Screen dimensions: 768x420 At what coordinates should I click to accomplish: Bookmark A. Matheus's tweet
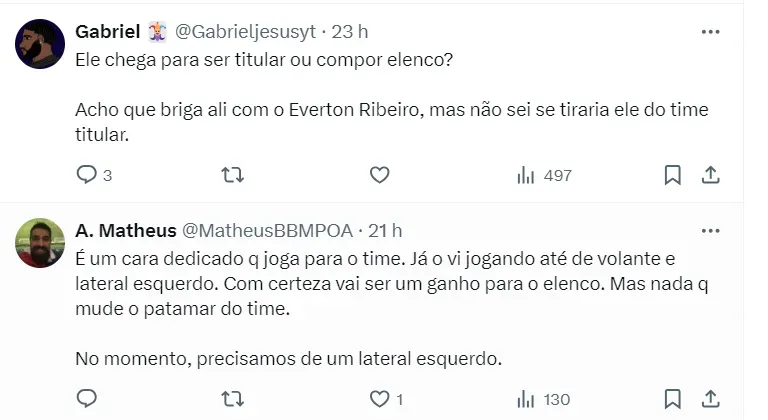click(673, 399)
